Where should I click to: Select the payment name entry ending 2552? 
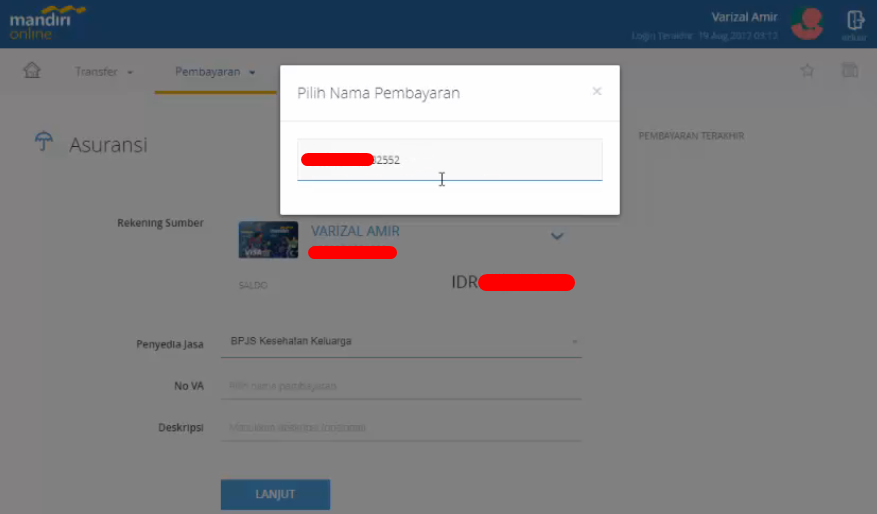(x=450, y=159)
